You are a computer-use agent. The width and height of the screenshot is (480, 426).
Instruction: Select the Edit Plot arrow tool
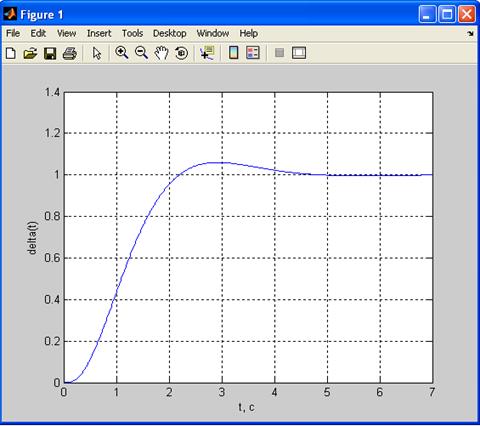pyautogui.click(x=97, y=53)
